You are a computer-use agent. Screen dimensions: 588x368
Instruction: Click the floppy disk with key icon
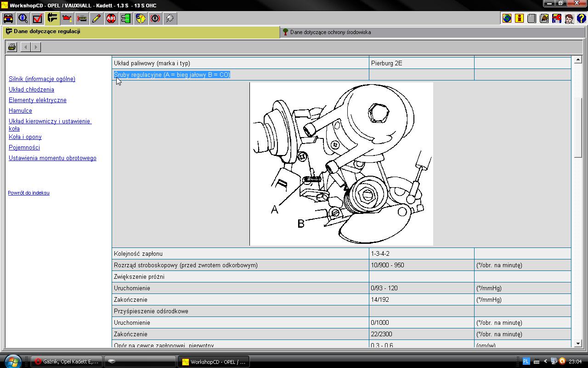click(x=556, y=18)
